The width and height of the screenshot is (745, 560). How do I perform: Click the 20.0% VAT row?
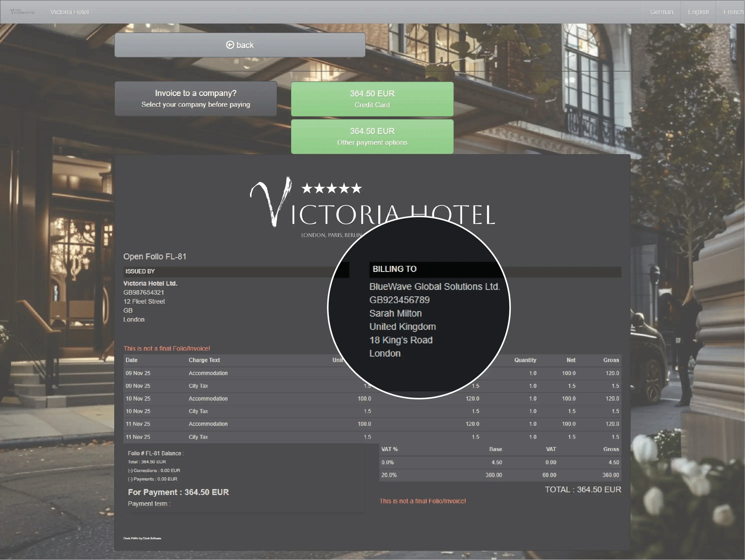[x=389, y=475]
